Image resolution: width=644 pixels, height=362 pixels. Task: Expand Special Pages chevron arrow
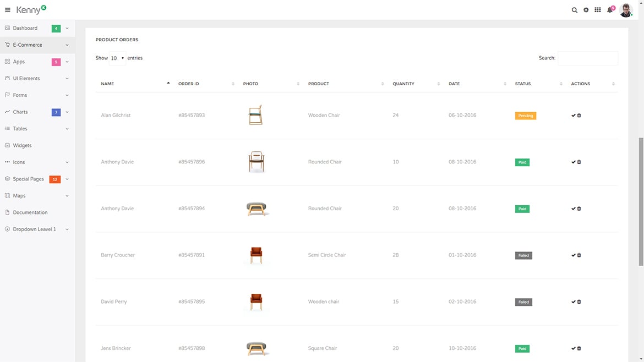coord(67,179)
